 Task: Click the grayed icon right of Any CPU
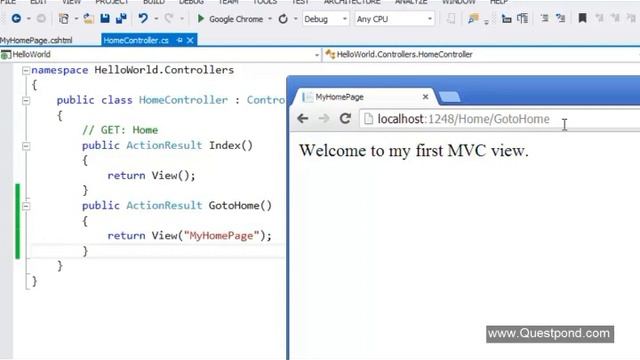[x=451, y=18]
